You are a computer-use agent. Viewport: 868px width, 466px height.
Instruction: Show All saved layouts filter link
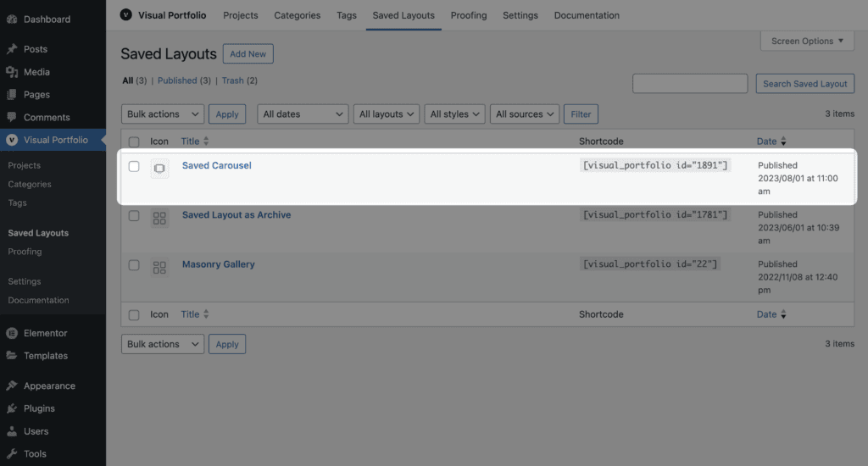coord(127,80)
